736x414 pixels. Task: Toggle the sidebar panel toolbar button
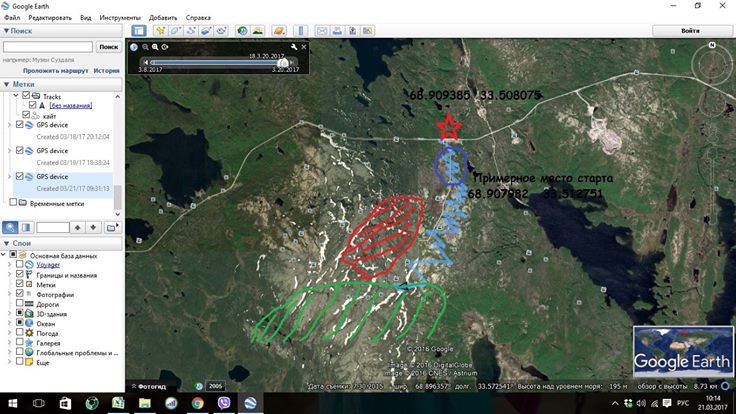139,31
